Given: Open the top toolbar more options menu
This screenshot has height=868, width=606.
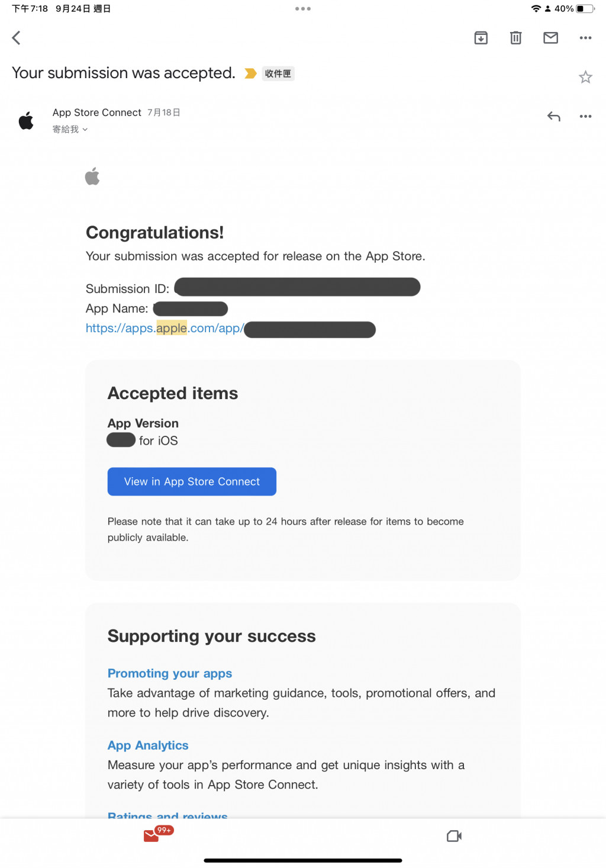Looking at the screenshot, I should coord(585,38).
